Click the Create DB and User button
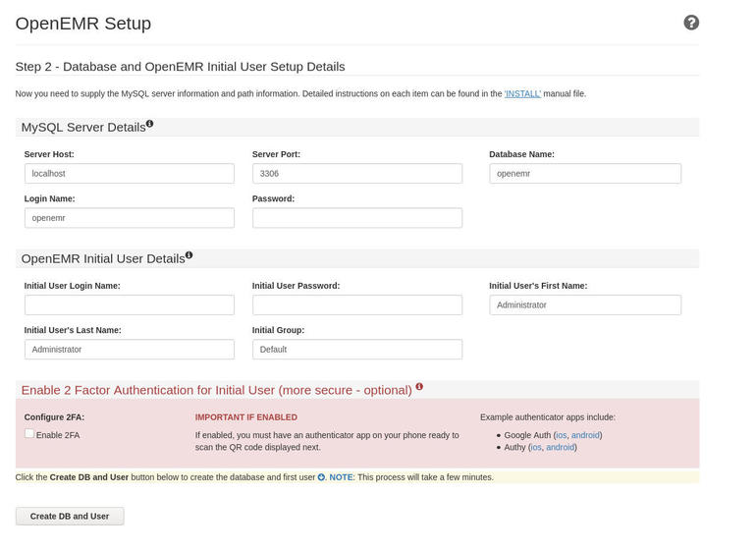The image size is (756, 551). [70, 516]
